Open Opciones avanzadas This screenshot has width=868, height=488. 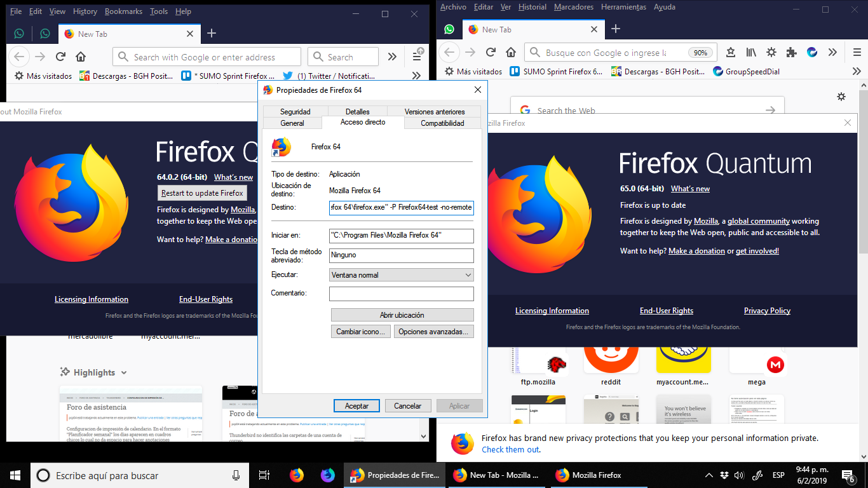point(434,332)
